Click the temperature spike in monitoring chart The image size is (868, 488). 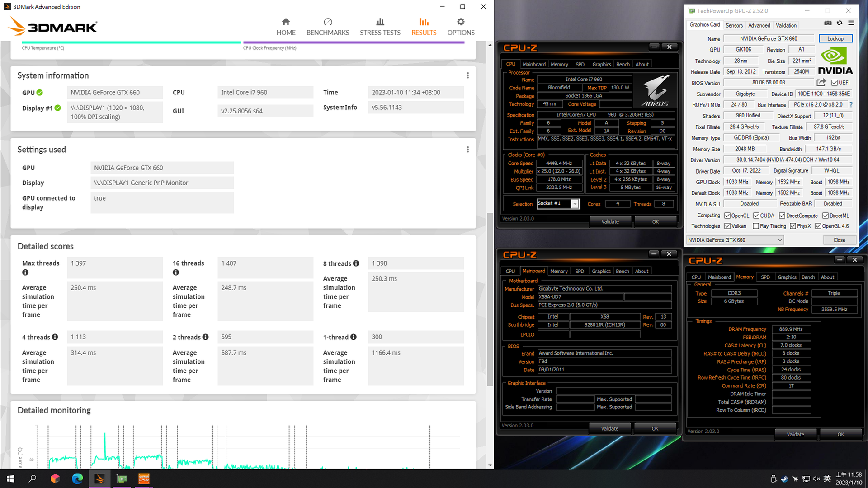(105, 445)
